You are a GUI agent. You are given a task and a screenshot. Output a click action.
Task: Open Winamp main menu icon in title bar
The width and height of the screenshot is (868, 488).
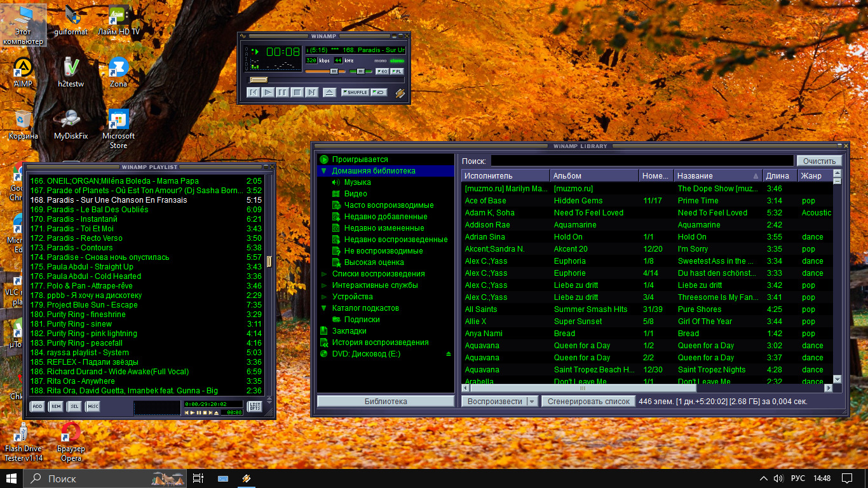pos(243,36)
